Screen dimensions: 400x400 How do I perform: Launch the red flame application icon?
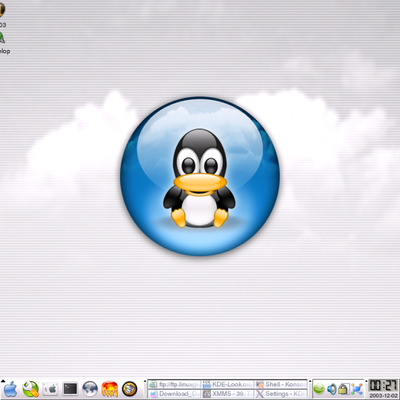click(x=110, y=389)
